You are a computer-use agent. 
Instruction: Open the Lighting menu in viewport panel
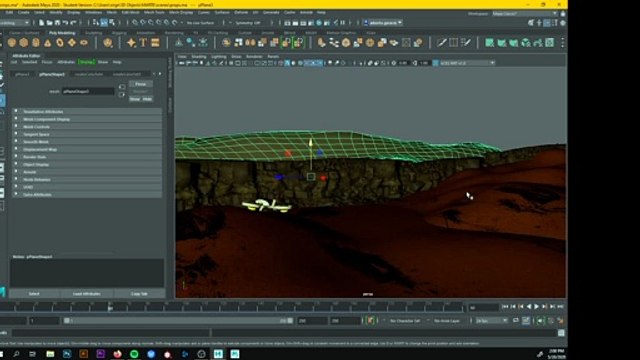coord(219,56)
